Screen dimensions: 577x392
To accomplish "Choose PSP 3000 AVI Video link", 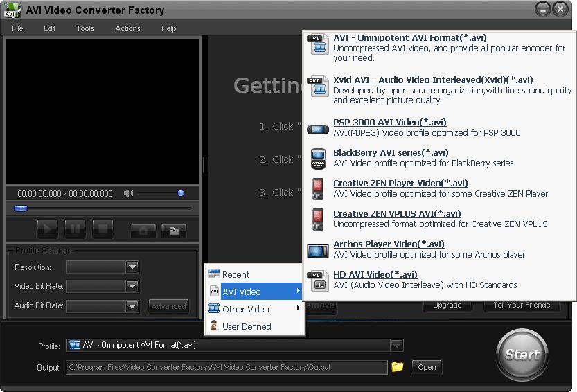I will click(390, 122).
